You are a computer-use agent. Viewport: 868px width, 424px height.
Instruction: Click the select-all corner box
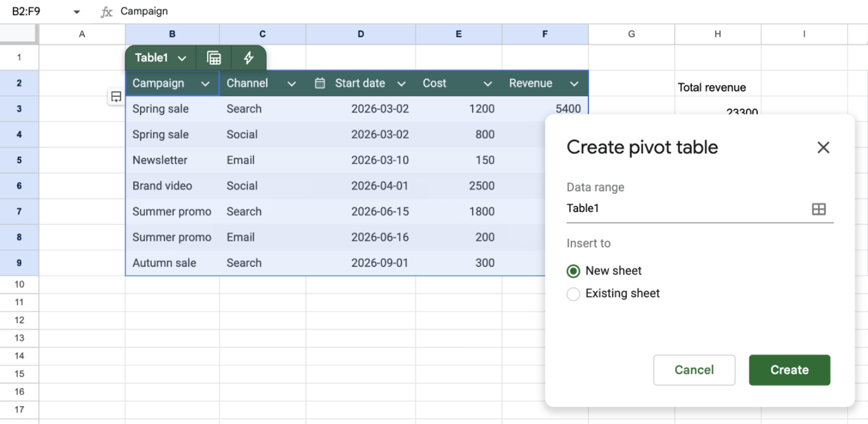(x=19, y=34)
